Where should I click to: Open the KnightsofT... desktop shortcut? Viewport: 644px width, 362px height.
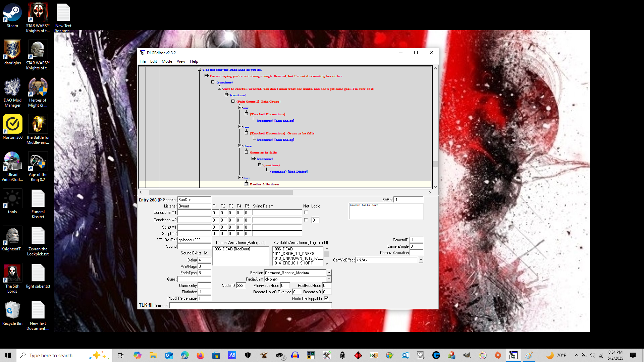[x=12, y=239]
